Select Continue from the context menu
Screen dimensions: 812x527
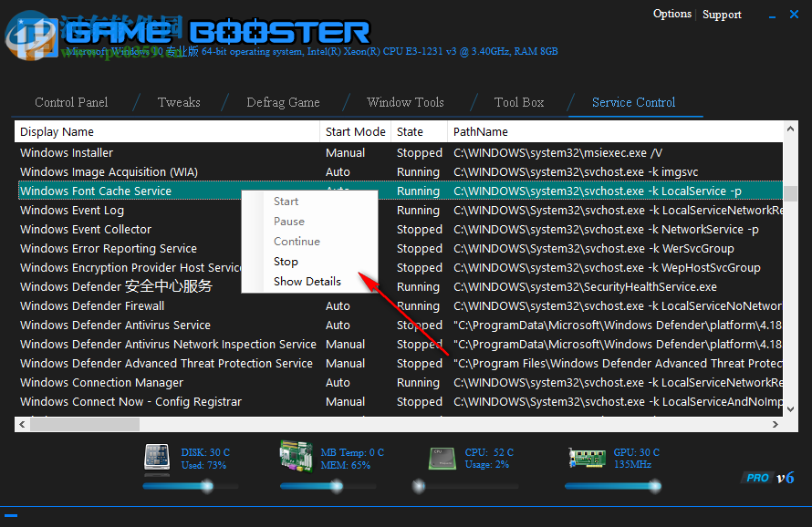pyautogui.click(x=295, y=243)
